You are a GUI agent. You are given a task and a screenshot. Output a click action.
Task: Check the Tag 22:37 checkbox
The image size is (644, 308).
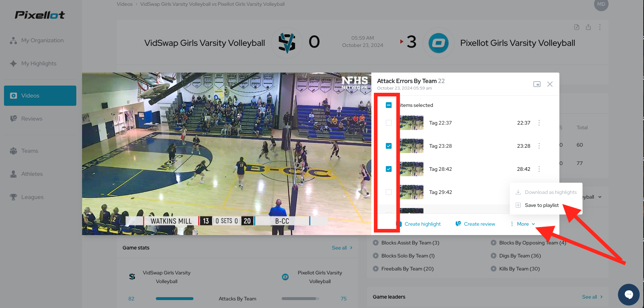click(389, 123)
